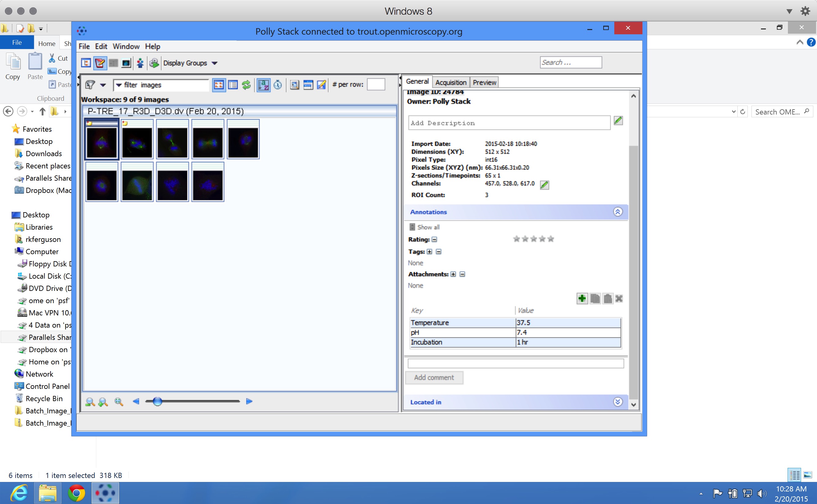This screenshot has width=817, height=504.
Task: Click the filter funnel icon
Action: [x=90, y=85]
